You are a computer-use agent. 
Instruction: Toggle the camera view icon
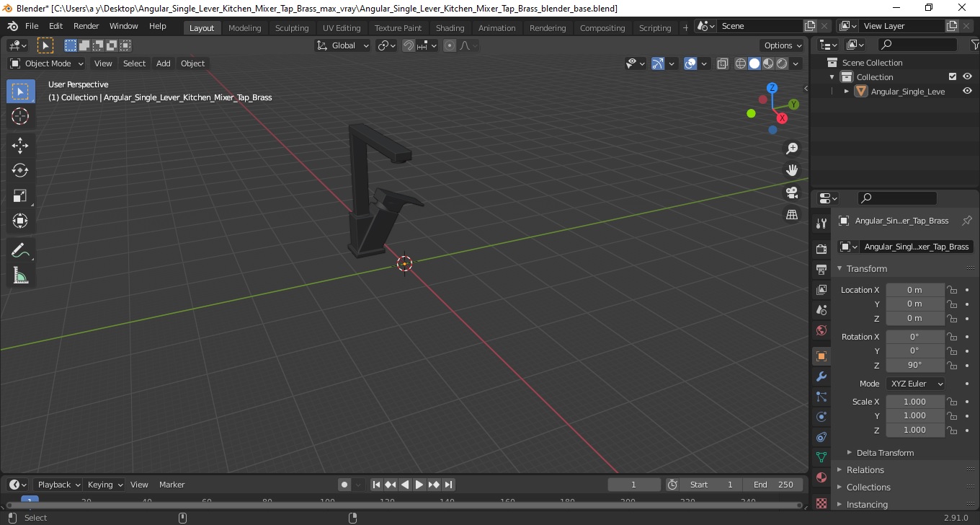point(792,193)
